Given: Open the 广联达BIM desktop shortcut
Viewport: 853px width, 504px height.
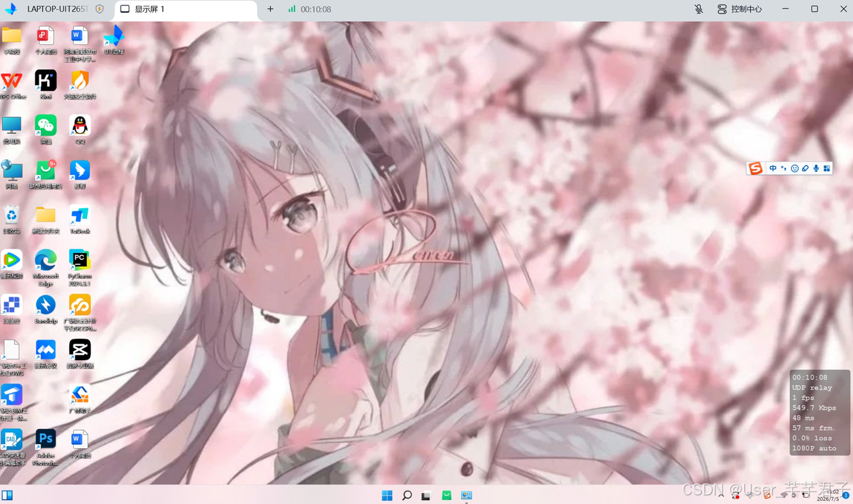Looking at the screenshot, I should pos(12,403).
